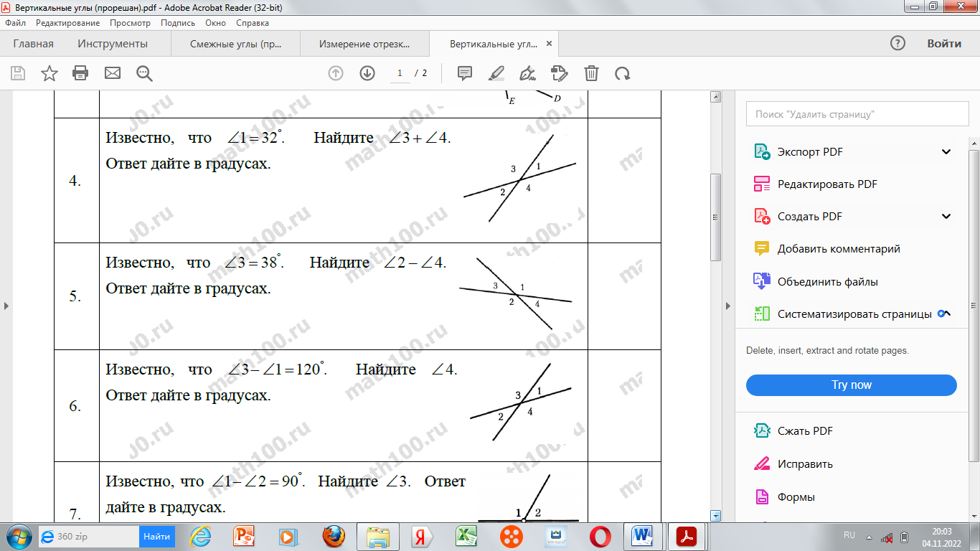Expand the left navigation pane arrow
Image resolution: width=980 pixels, height=551 pixels.
pyautogui.click(x=6, y=306)
